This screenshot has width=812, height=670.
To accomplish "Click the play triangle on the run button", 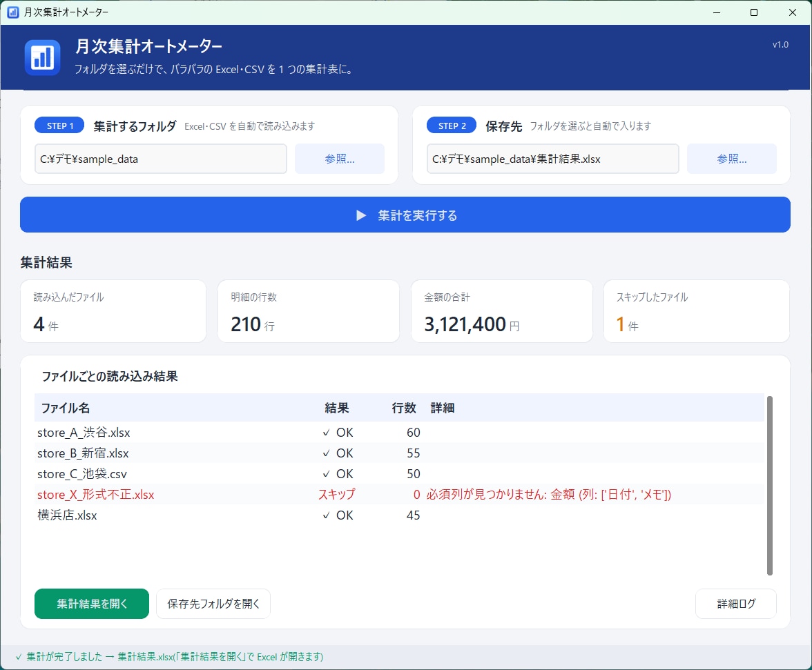I will (x=361, y=215).
